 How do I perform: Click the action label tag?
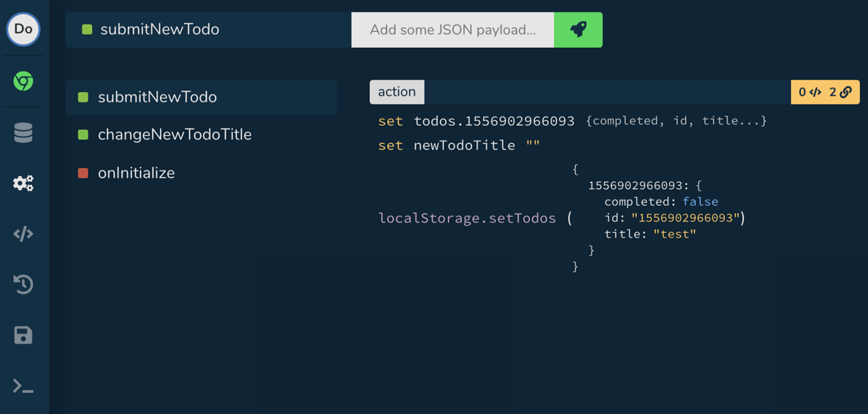tap(397, 92)
